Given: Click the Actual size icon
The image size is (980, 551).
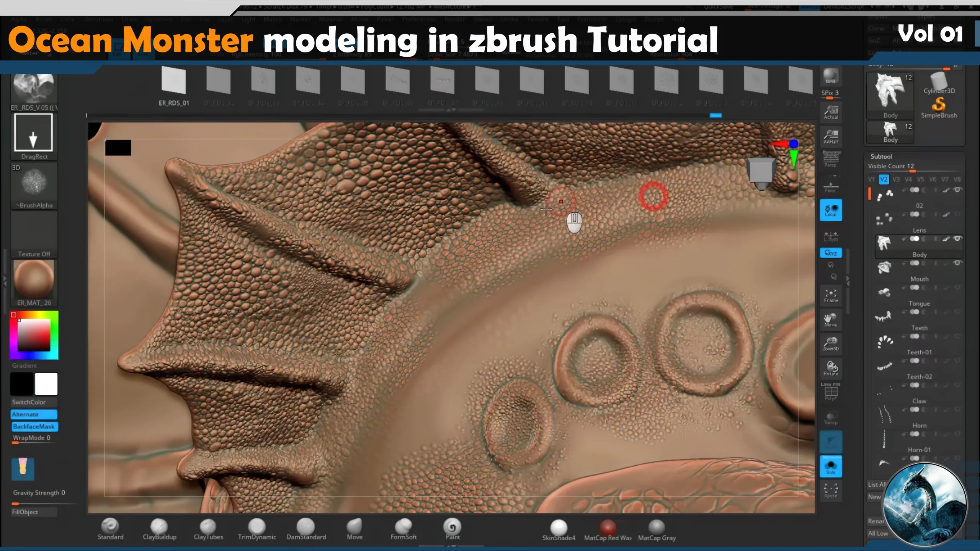Looking at the screenshot, I should click(831, 113).
